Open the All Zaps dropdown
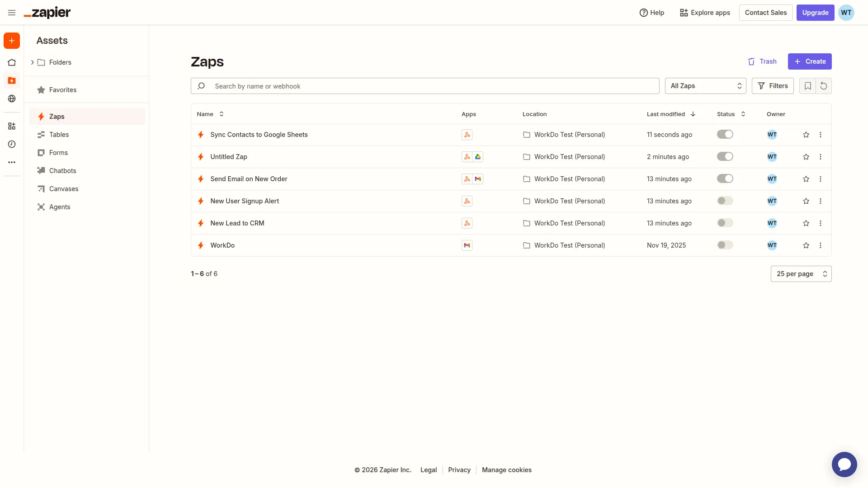Viewport: 868px width, 488px height. pyautogui.click(x=705, y=86)
